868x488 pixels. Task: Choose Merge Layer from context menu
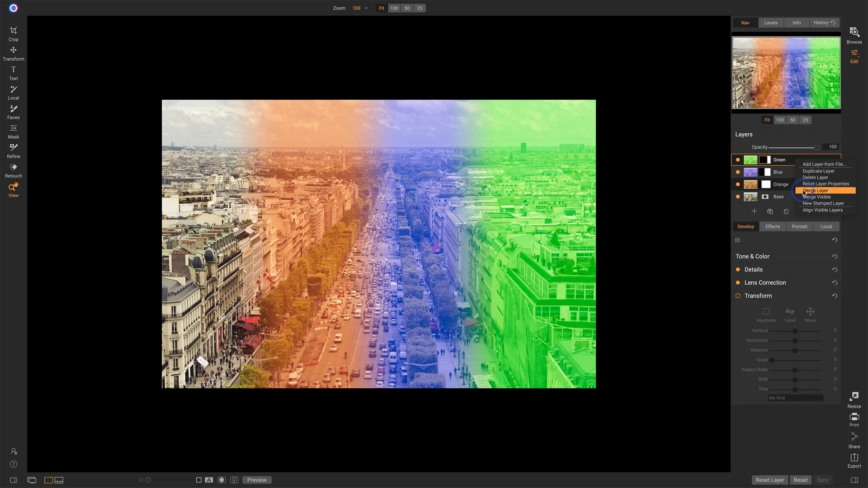(826, 190)
